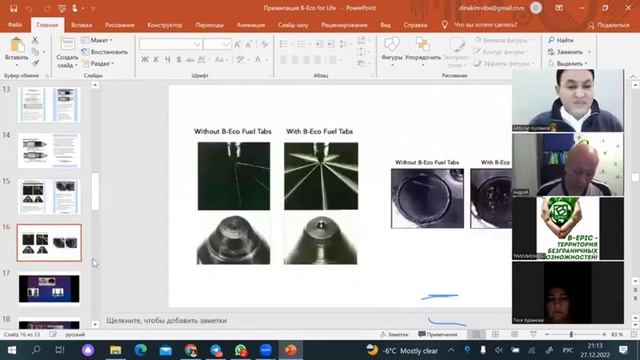This screenshot has height=360, width=640.
Task: Switch to the Вставка tab
Action: click(82, 25)
